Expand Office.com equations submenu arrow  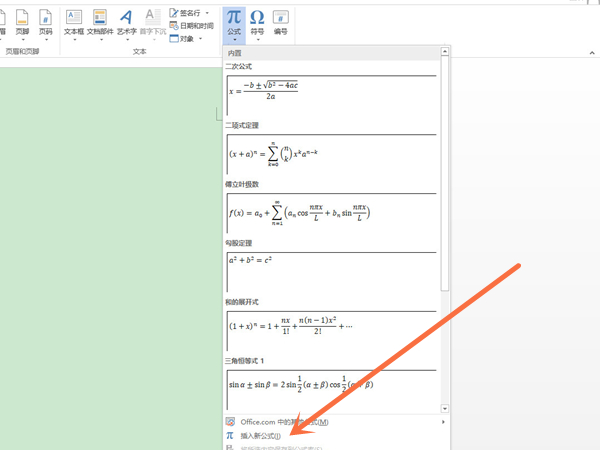point(443,422)
